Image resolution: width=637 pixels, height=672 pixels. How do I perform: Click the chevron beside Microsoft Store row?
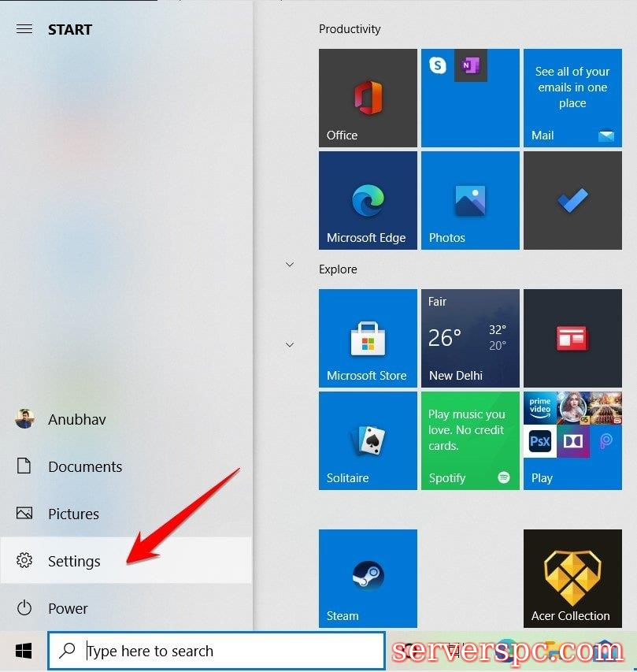[290, 344]
